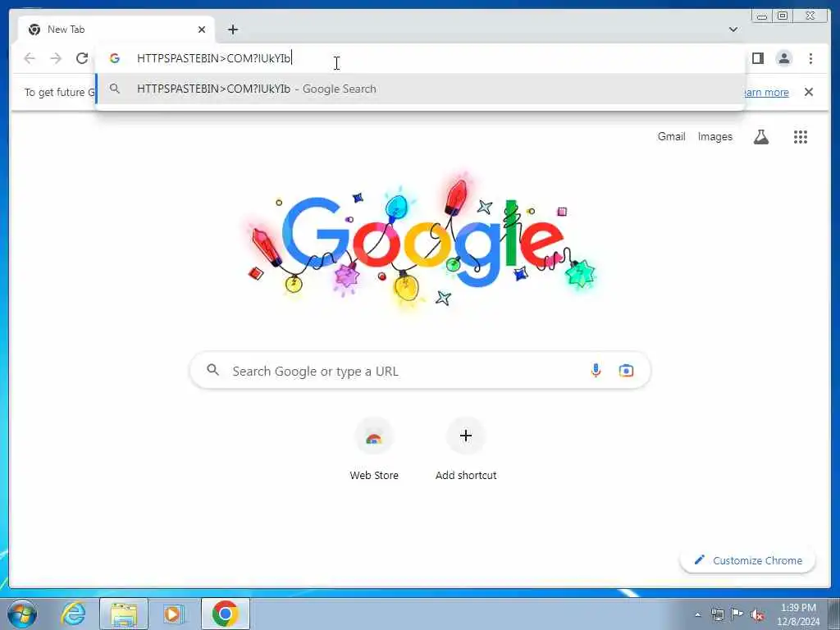Select the New Tab tab
840x630 pixels.
tap(116, 30)
